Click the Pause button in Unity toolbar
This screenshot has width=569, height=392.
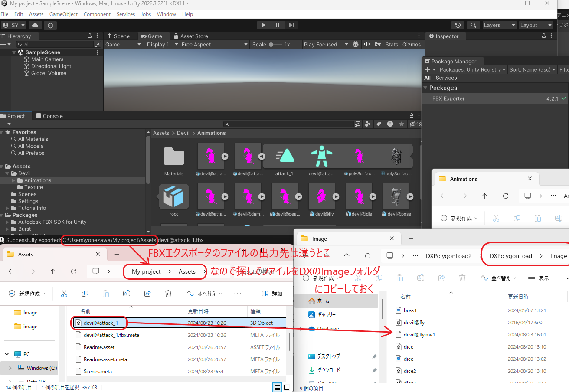point(278,25)
